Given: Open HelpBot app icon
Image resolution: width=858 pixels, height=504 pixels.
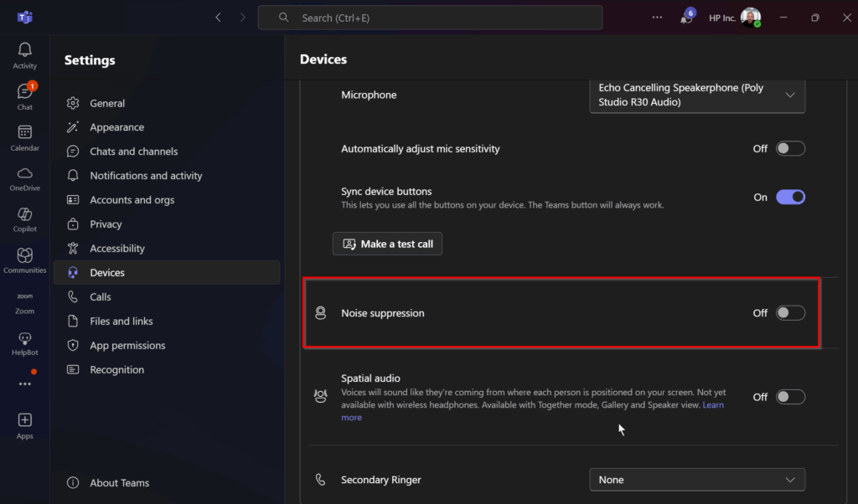Looking at the screenshot, I should (x=25, y=342).
